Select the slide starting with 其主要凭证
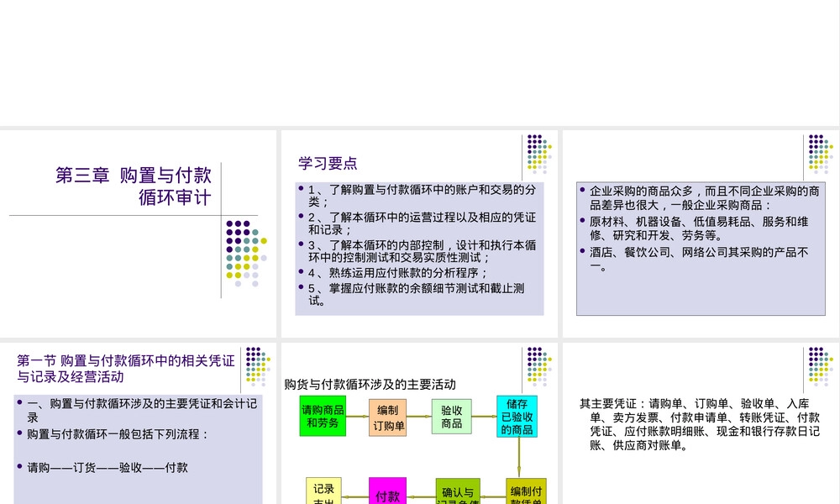 pyautogui.click(x=701, y=423)
